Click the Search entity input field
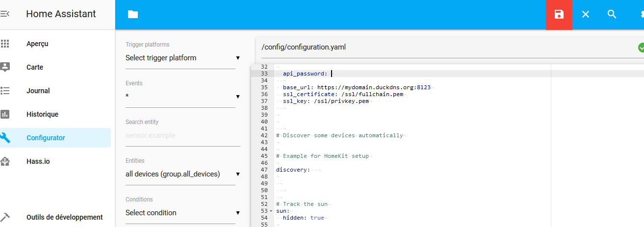 (x=182, y=135)
